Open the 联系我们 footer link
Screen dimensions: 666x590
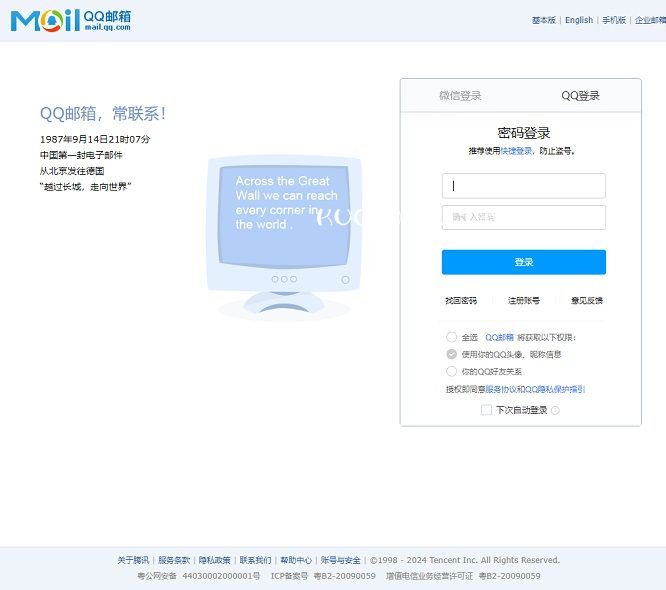255,560
